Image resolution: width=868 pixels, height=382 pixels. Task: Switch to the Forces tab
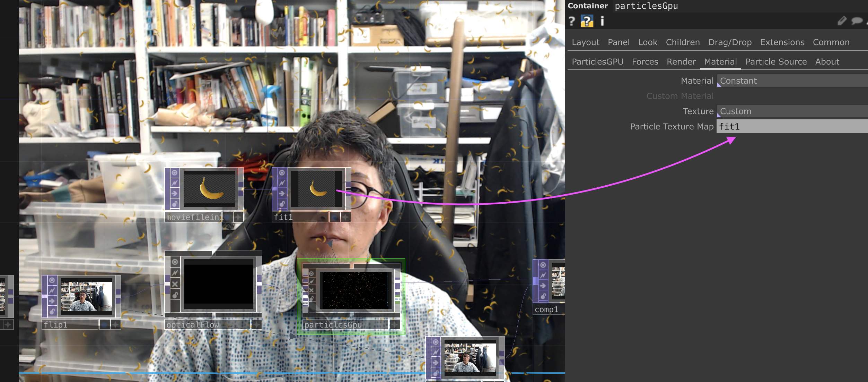pos(645,62)
